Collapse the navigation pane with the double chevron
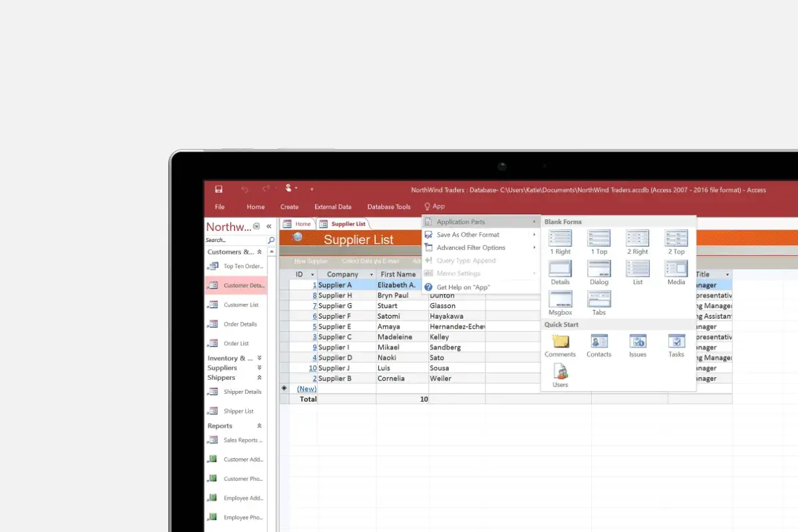Image resolution: width=798 pixels, height=532 pixels. [x=269, y=226]
